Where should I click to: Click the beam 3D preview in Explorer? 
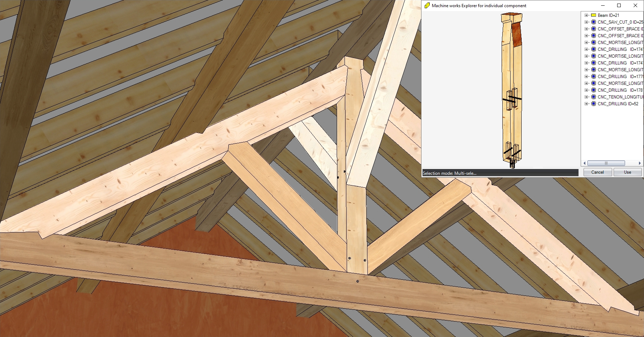[x=512, y=90]
